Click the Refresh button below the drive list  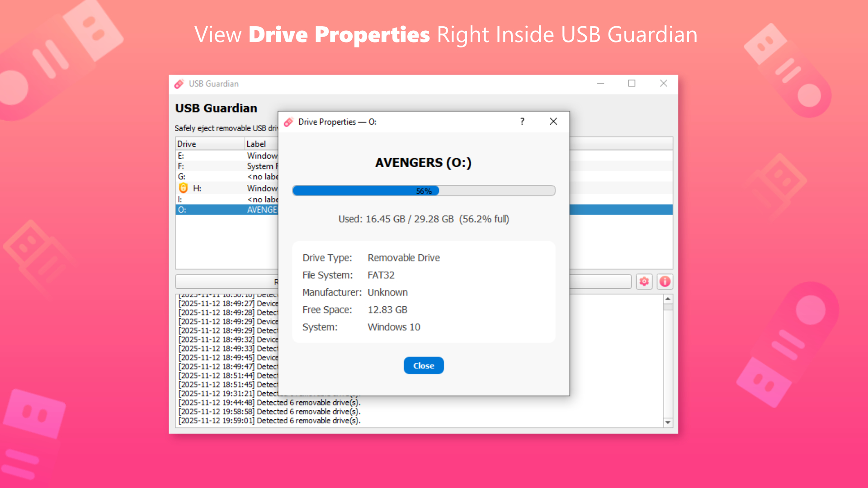(226, 282)
